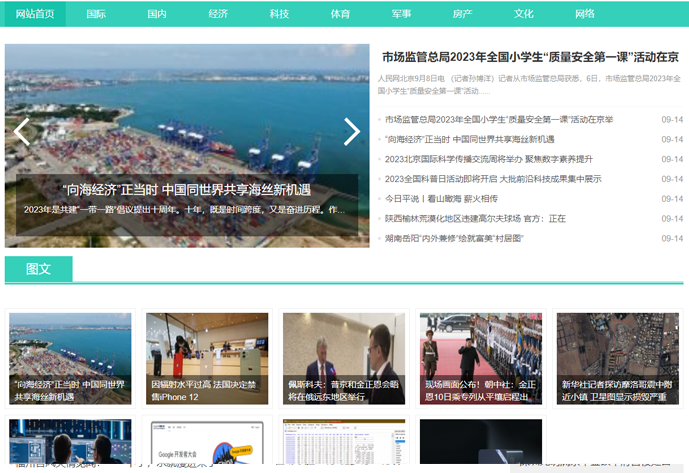Viewport: 689px width, 473px height.
Task: Open the 佩斯科夫 普京和金正恩会晤 thumbnail
Action: coord(343,358)
